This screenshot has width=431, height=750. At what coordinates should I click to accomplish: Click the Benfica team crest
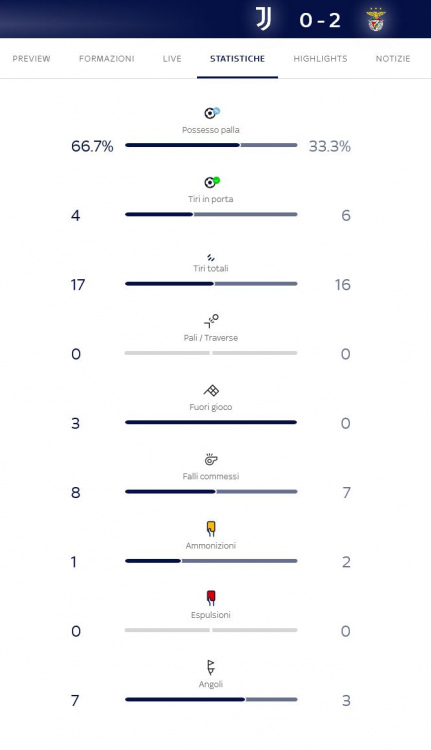point(376,20)
